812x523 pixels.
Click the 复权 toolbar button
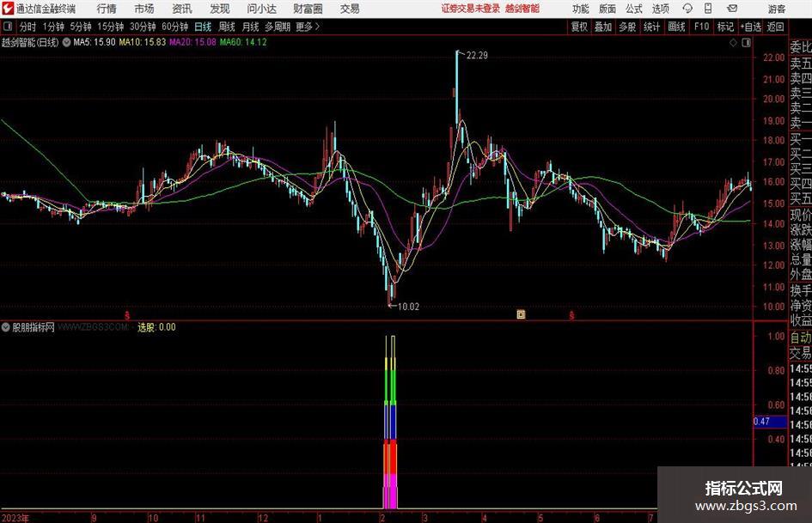pyautogui.click(x=579, y=27)
